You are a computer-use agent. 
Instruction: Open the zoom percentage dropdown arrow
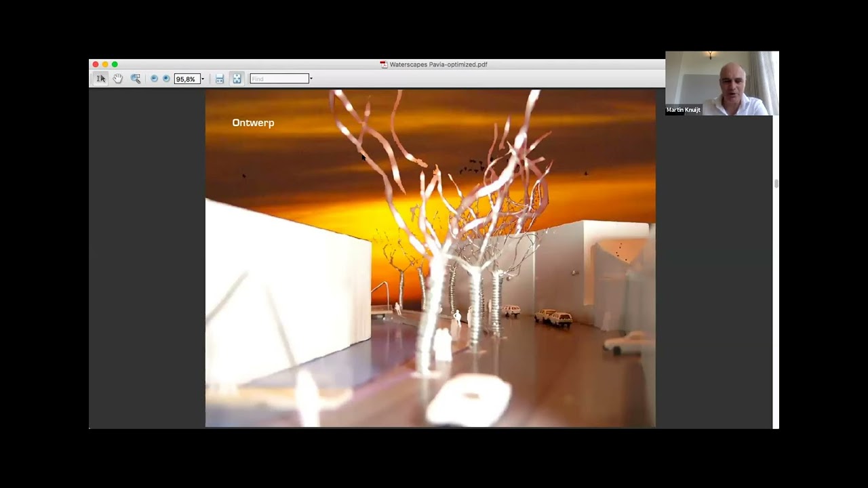[x=202, y=79]
